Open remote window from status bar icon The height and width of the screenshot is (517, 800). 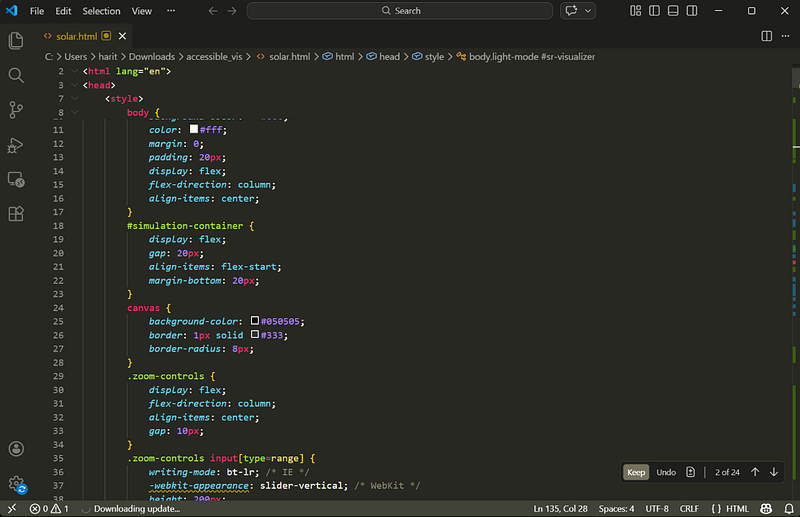pyautogui.click(x=12, y=508)
